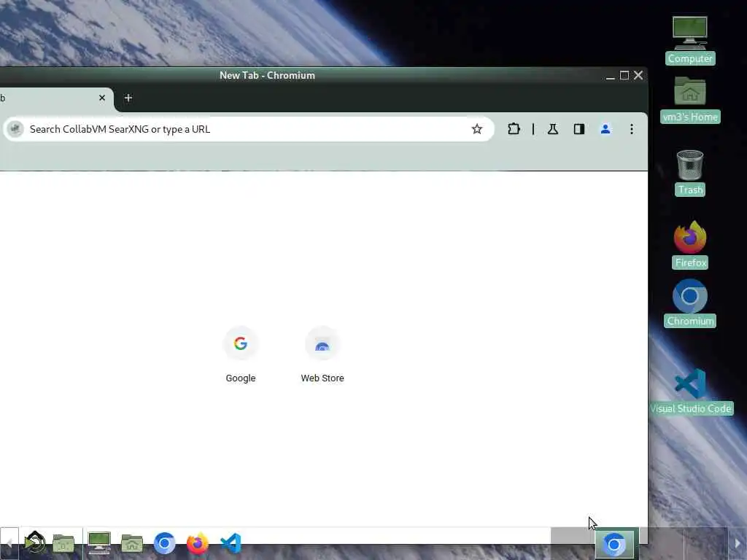The height and width of the screenshot is (560, 747).
Task: Select the Computer desktop icon
Action: tap(690, 40)
